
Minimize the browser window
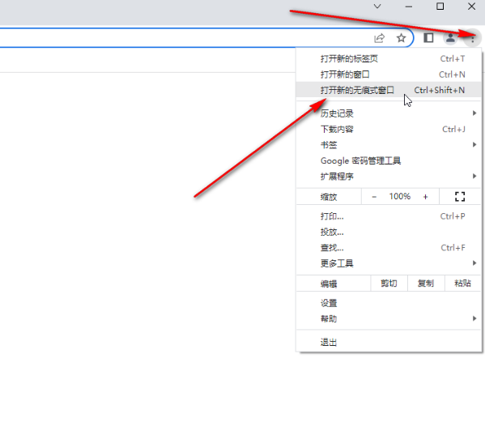coord(409,6)
